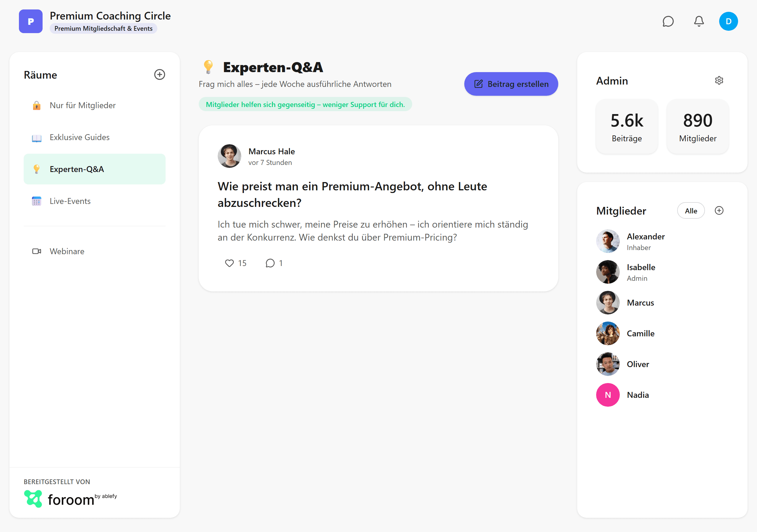This screenshot has height=532, width=757.
Task: Add member with plus icon beside Mitglieder
Action: pos(719,211)
